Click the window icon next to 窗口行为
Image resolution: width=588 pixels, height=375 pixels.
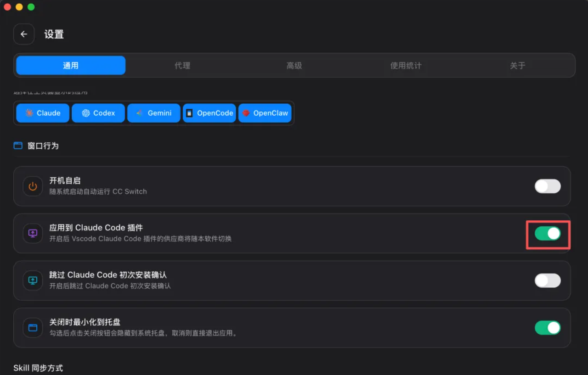[x=18, y=146]
